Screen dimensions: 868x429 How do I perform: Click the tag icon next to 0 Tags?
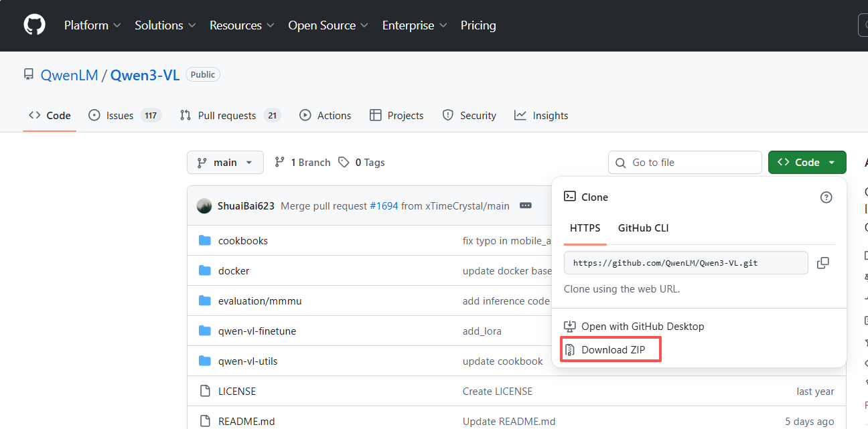(x=344, y=162)
